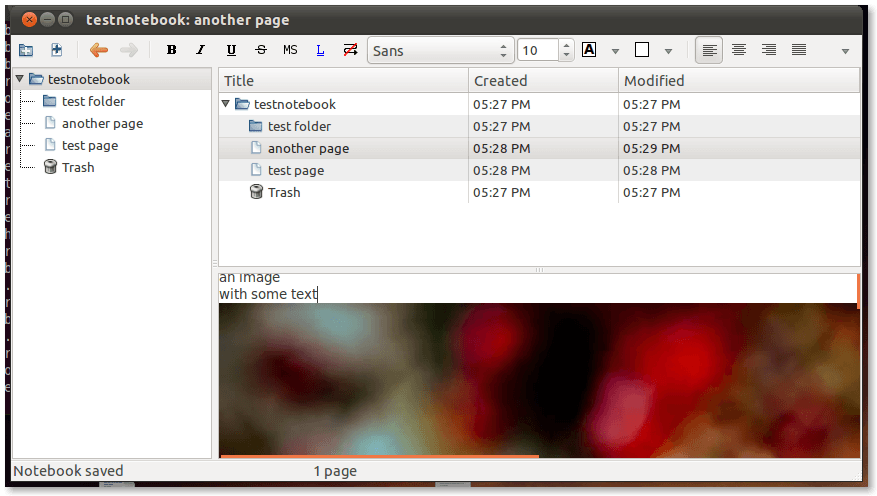This screenshot has width=877, height=496.
Task: Center align the text
Action: tap(739, 50)
